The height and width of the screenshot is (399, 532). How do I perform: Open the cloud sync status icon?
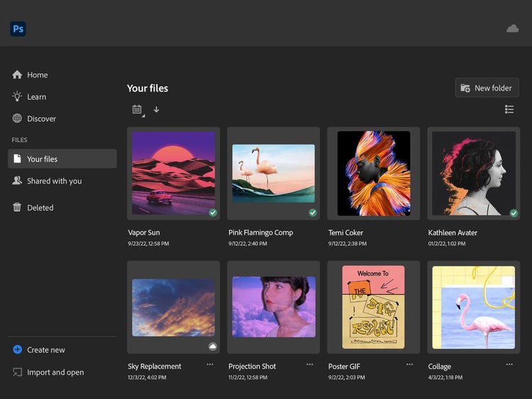pos(512,28)
